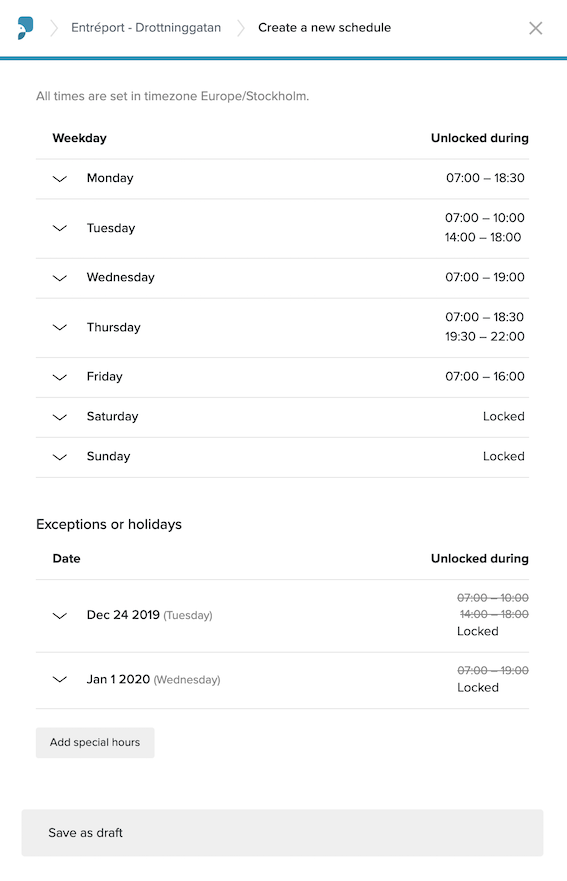Viewport: 567px width, 881px height.
Task: Open the Entréport - Drottninggatan breadcrumb
Action: 146,28
